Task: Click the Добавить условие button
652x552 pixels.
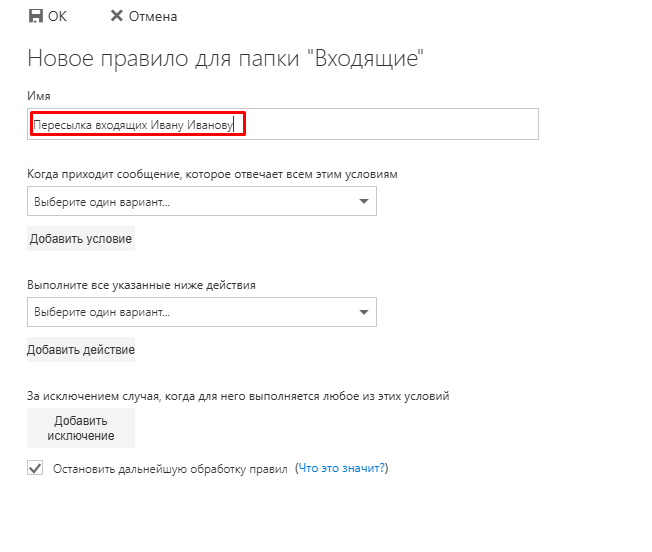Action: coord(80,239)
